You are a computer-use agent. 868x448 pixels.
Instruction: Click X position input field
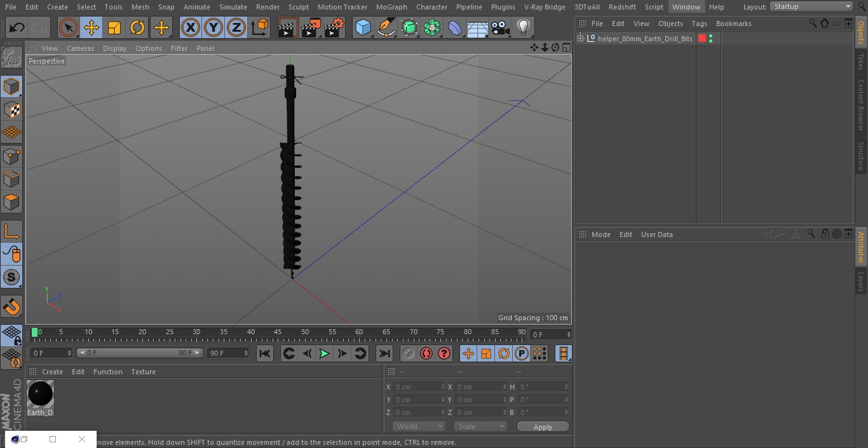click(x=418, y=387)
